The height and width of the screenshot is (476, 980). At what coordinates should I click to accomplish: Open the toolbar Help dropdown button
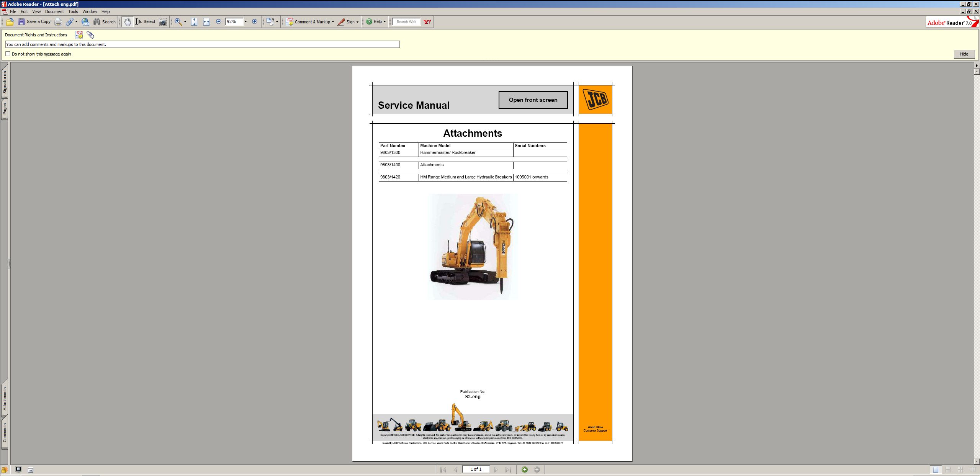coord(376,22)
